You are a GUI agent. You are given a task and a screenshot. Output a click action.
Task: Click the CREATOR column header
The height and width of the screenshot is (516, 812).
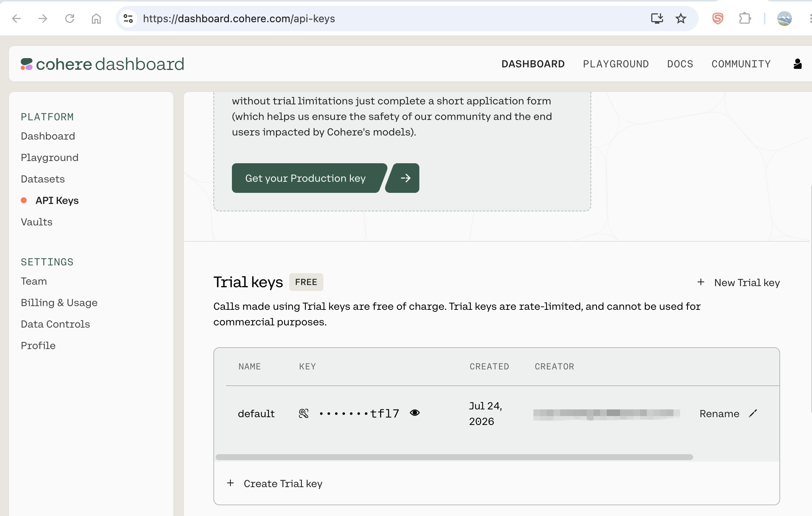[555, 366]
